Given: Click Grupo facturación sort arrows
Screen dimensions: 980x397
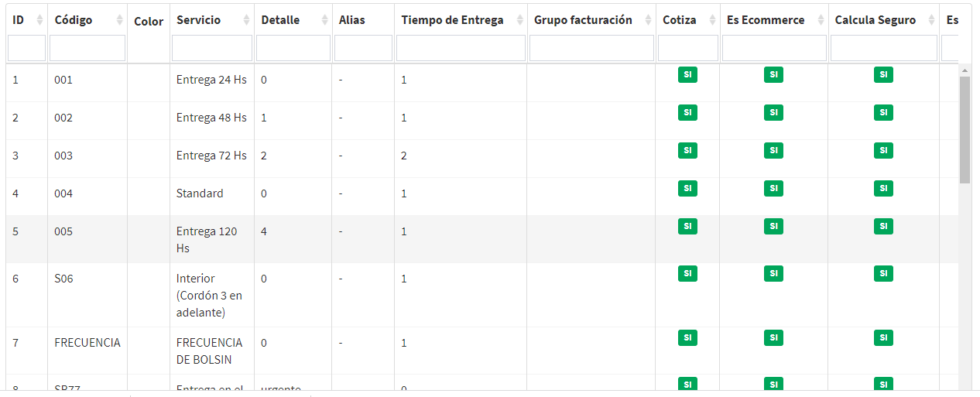Looking at the screenshot, I should tap(647, 20).
